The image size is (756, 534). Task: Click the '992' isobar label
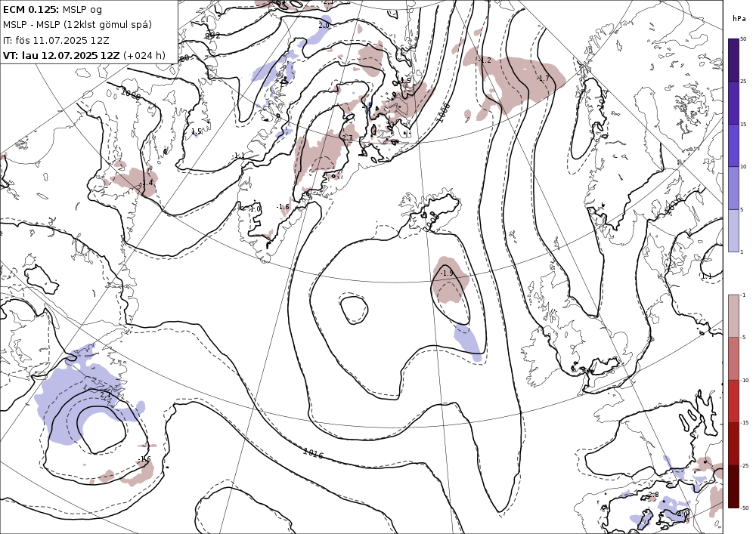(212, 35)
